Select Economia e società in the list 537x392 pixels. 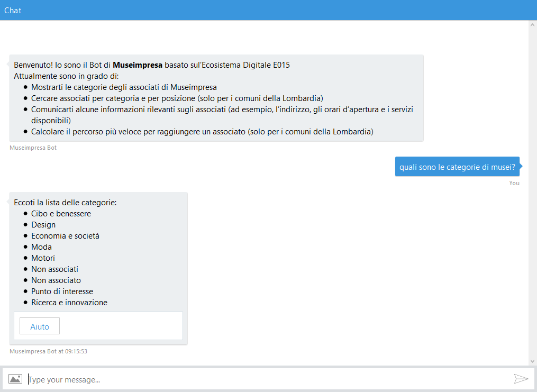[65, 236]
